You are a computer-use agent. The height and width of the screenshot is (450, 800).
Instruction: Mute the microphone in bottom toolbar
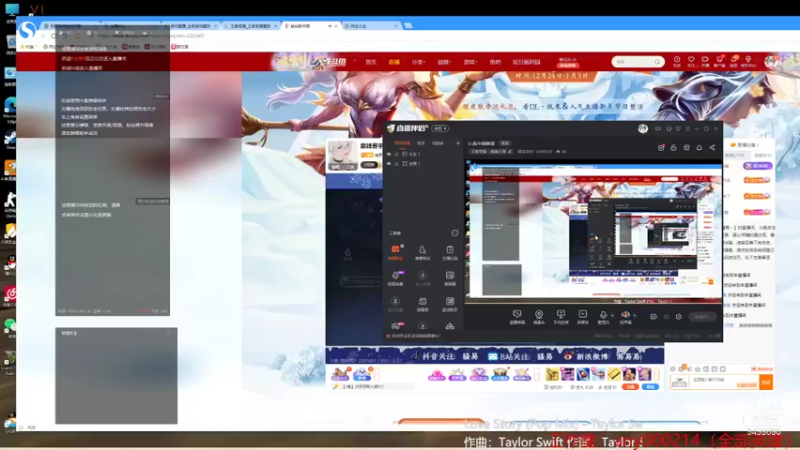click(x=603, y=317)
